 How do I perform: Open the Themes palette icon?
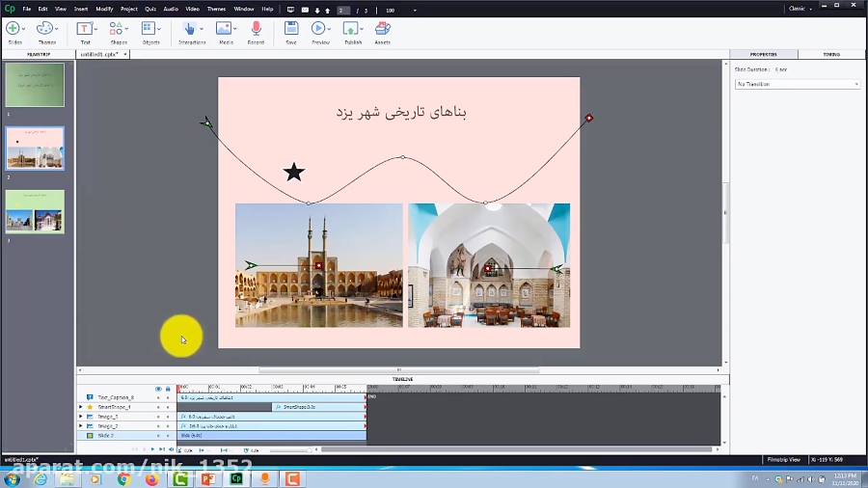[44, 28]
